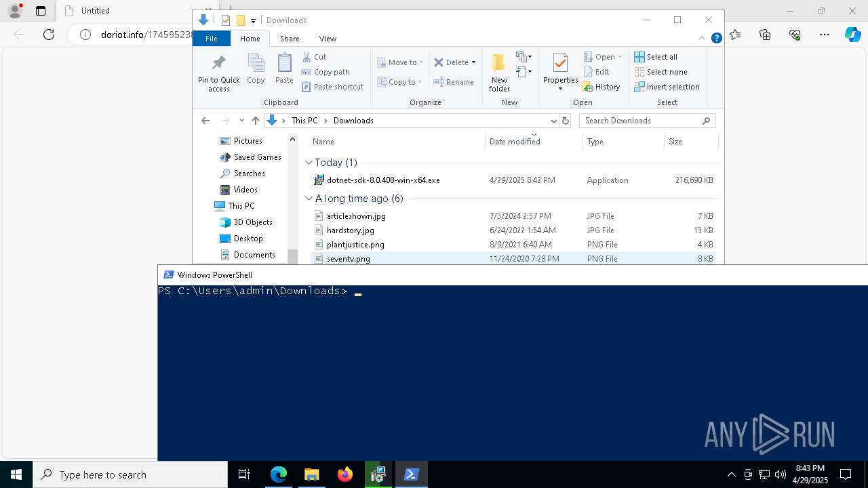
Task: Select 3D Objects in navigation pane
Action: [253, 222]
